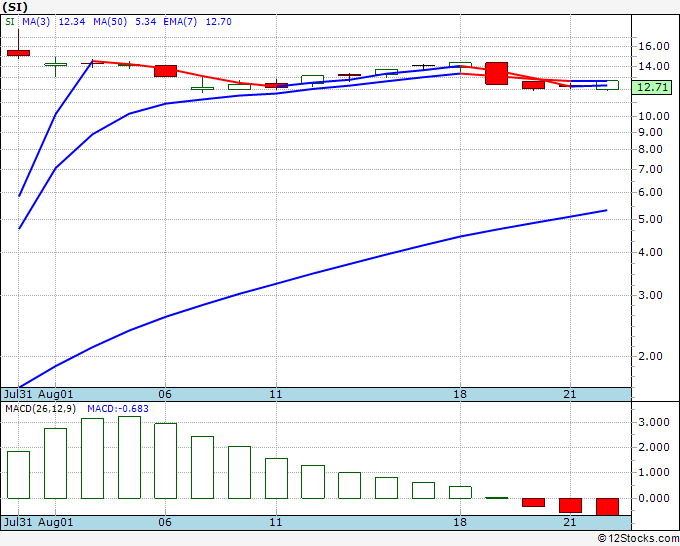Select the green SI legend label

pos(10,22)
